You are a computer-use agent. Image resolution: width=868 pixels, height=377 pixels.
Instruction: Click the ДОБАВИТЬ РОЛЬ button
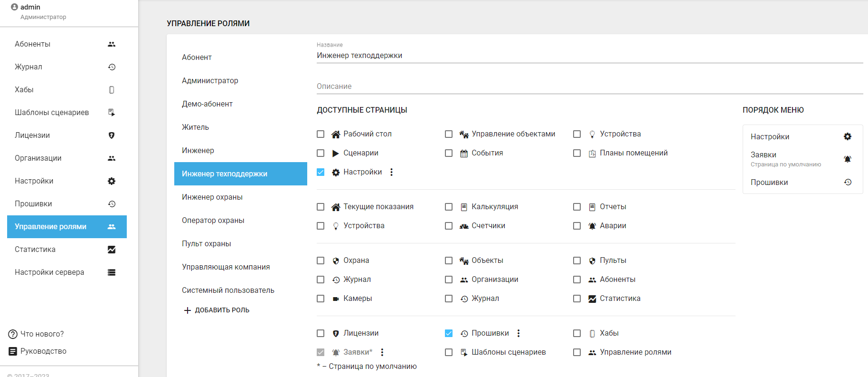[217, 310]
